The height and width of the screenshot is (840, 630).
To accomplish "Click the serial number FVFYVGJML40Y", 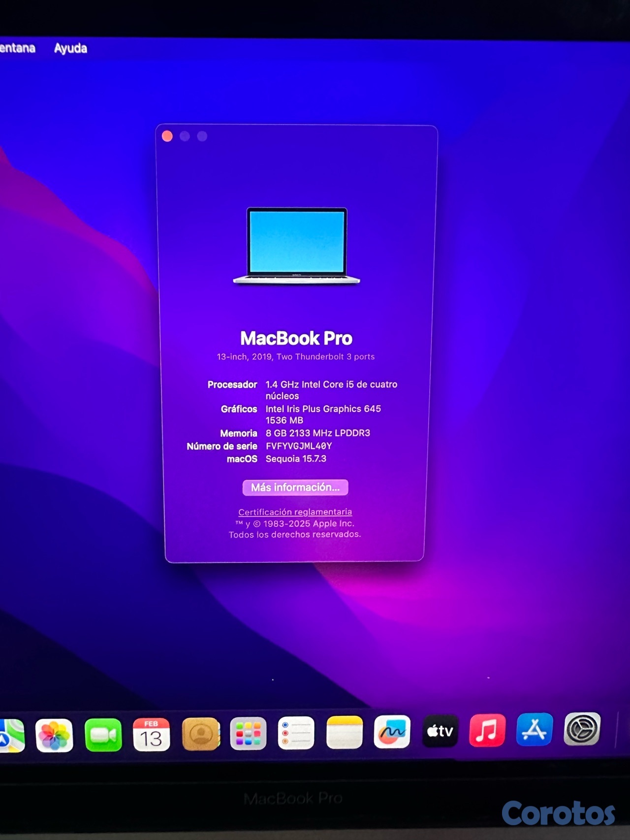I will [x=299, y=446].
